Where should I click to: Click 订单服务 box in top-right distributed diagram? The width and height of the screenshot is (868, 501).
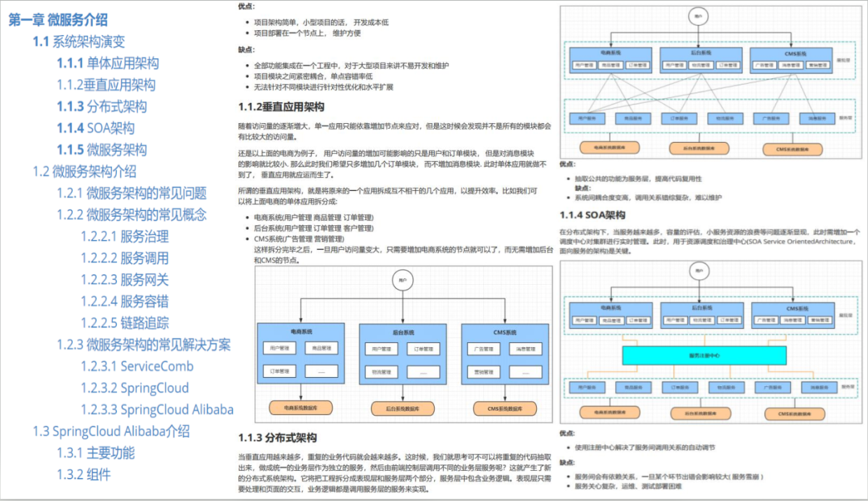tap(678, 118)
